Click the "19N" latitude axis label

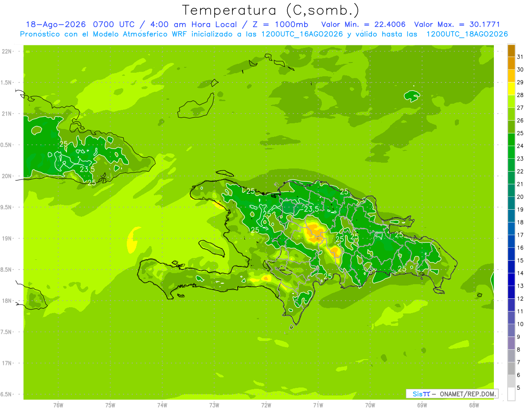click(x=7, y=239)
